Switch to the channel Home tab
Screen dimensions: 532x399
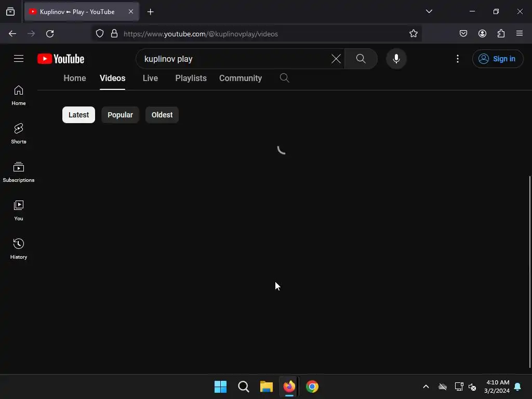[x=75, y=78]
